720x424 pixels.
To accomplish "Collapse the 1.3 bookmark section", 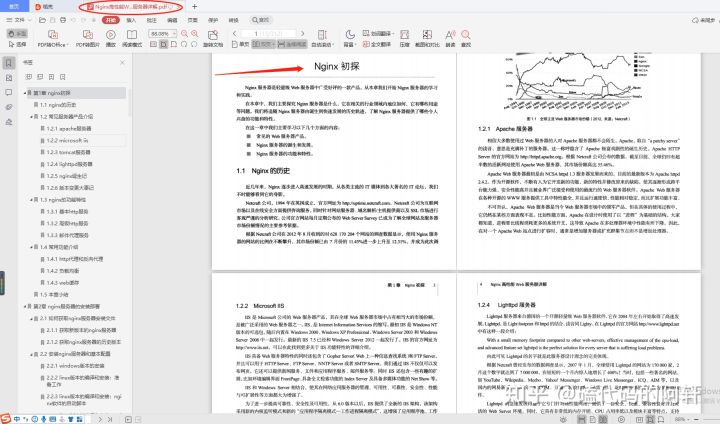I will (31, 199).
